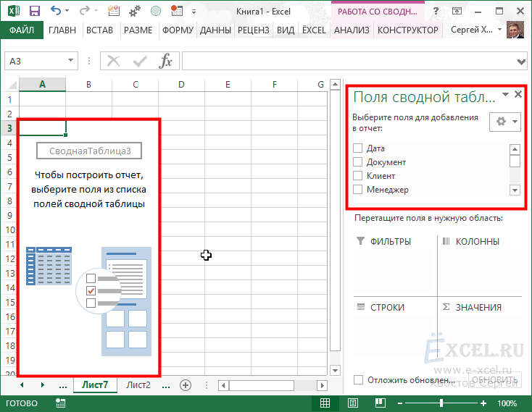Open the АНАЛИЗ ribbon tab
Image resolution: width=532 pixels, height=412 pixels.
point(352,30)
